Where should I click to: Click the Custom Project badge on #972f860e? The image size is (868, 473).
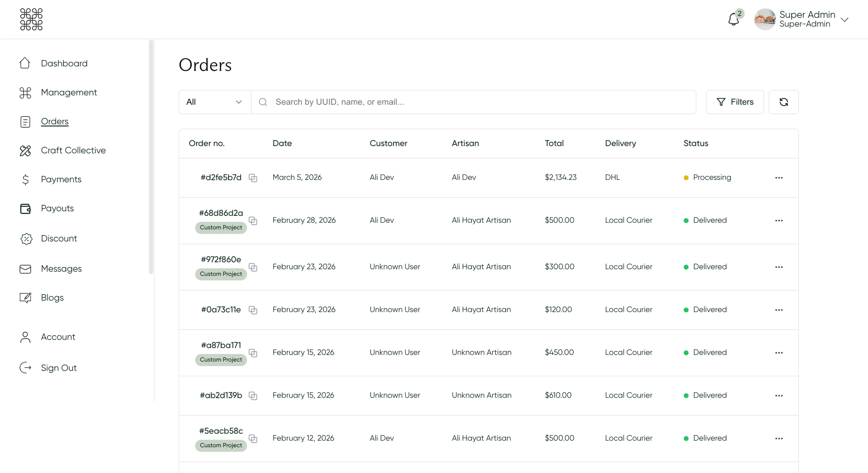221,274
